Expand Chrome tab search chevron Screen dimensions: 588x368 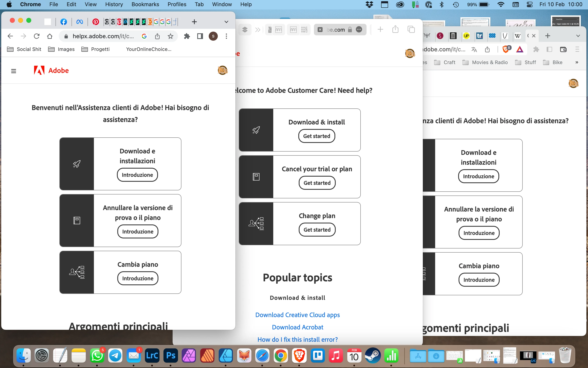[x=226, y=22]
